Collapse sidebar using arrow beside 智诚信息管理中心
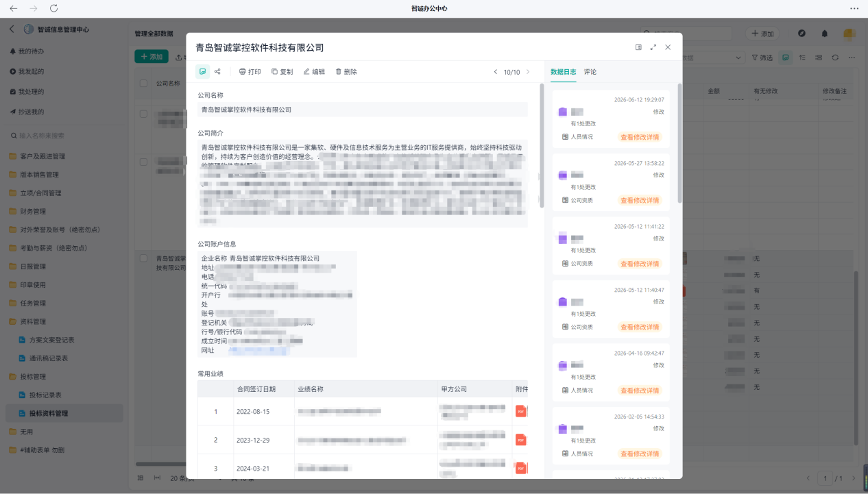868x494 pixels. (x=12, y=29)
